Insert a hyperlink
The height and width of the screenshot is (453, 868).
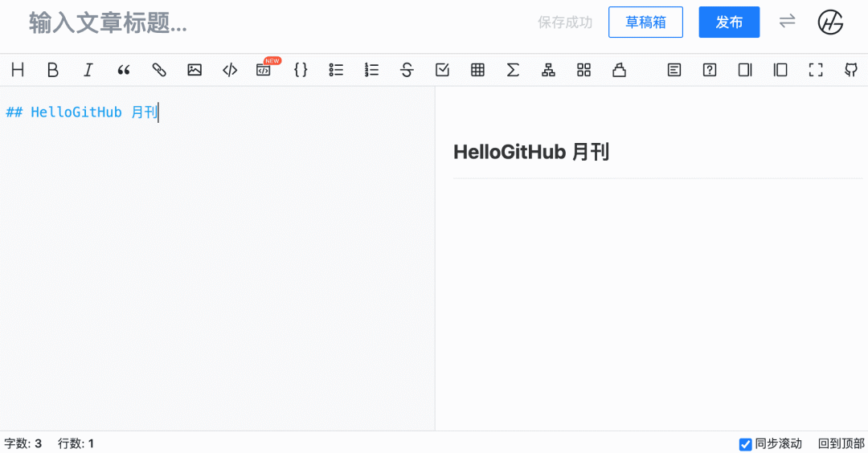[159, 70]
